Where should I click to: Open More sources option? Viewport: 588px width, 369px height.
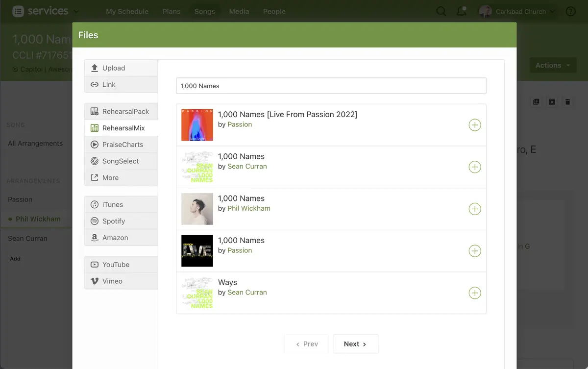[121, 178]
